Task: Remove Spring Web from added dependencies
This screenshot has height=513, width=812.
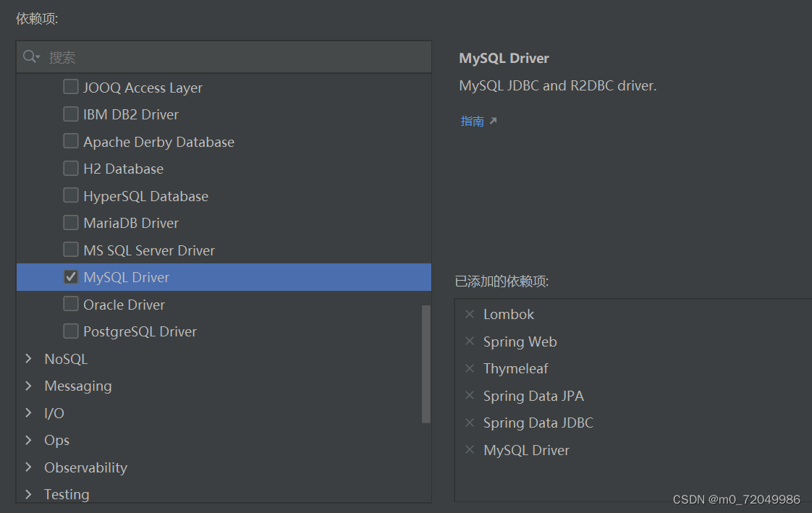Action: pyautogui.click(x=471, y=342)
